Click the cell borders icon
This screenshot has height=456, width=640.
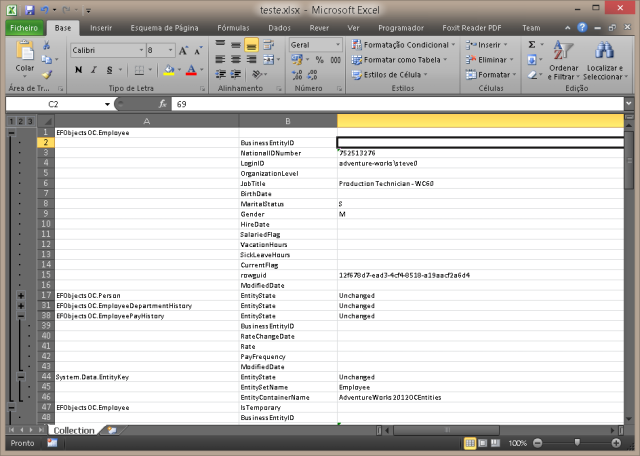click(139, 70)
